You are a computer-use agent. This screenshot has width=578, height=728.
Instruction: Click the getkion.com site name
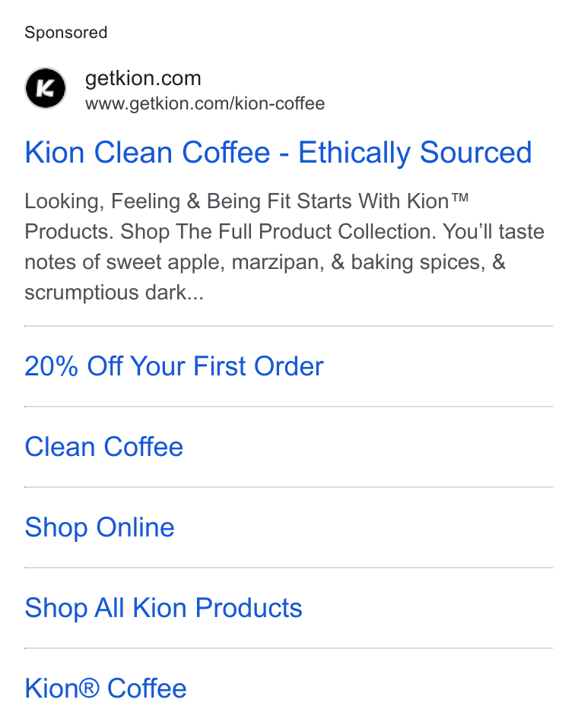click(143, 78)
